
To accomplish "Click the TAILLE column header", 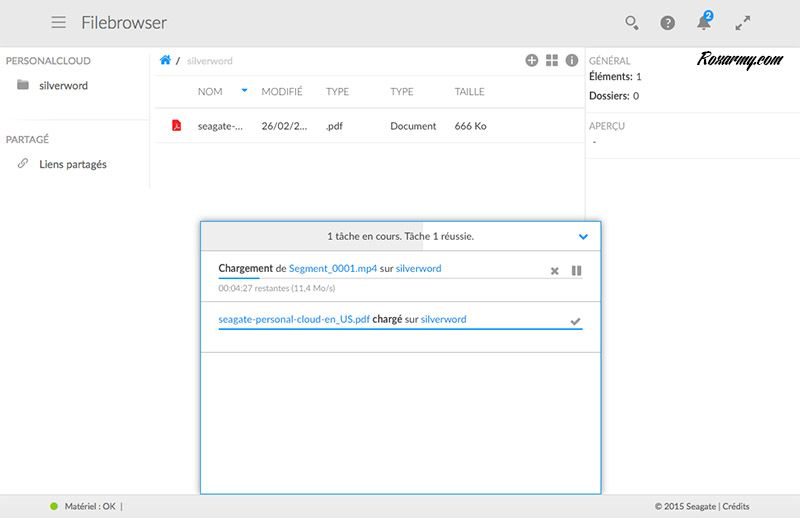I will 469,92.
